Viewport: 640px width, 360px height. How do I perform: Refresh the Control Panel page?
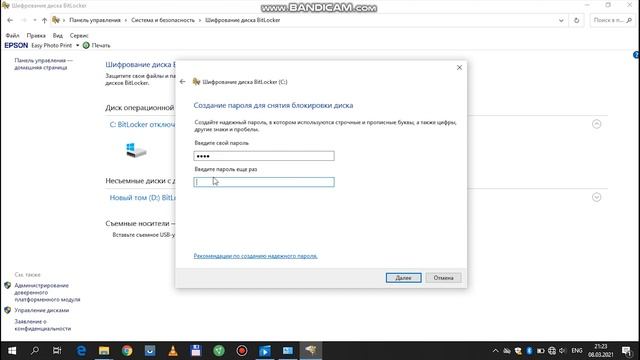click(x=576, y=20)
